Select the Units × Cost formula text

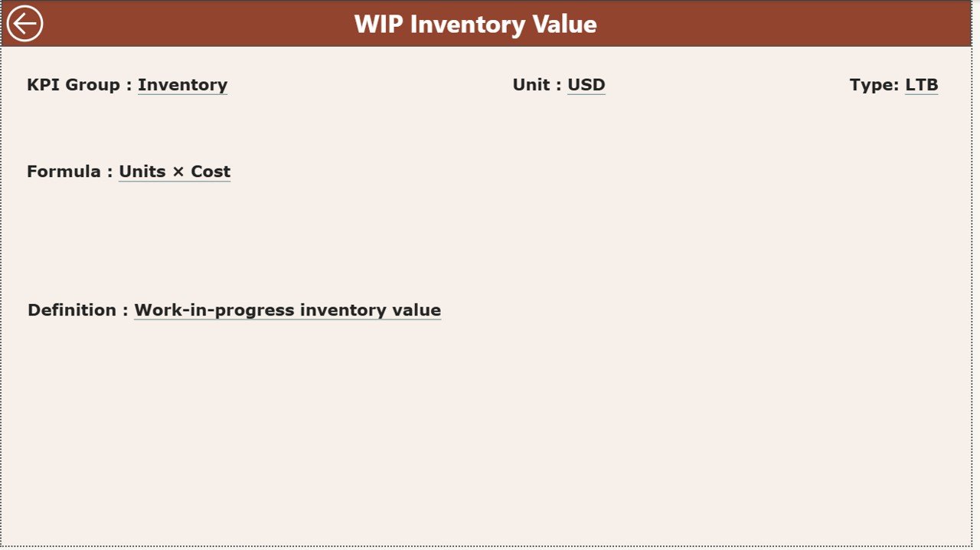175,172
